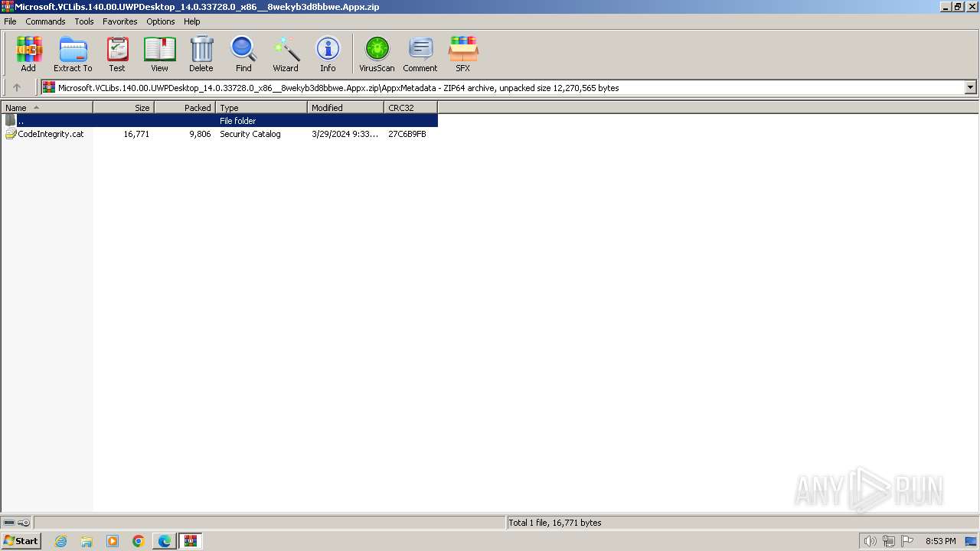Click the 8:53 PM system clock
The width and height of the screenshot is (980, 551).
[940, 541]
